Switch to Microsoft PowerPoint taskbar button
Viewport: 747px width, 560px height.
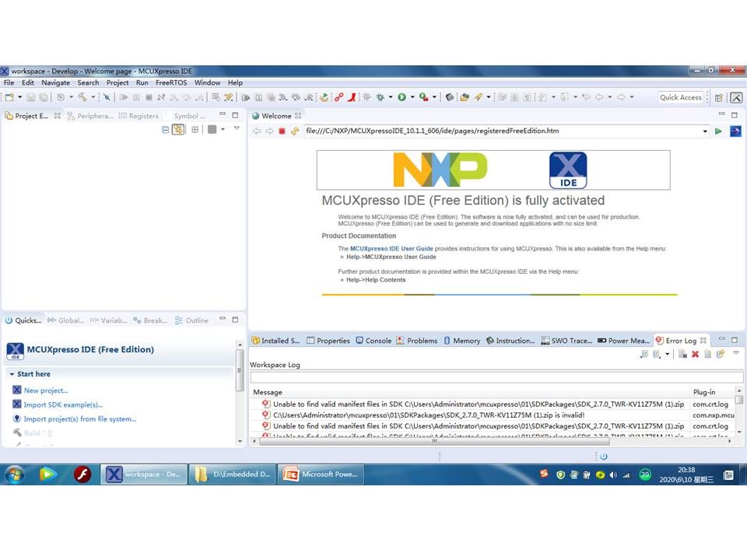pyautogui.click(x=321, y=474)
